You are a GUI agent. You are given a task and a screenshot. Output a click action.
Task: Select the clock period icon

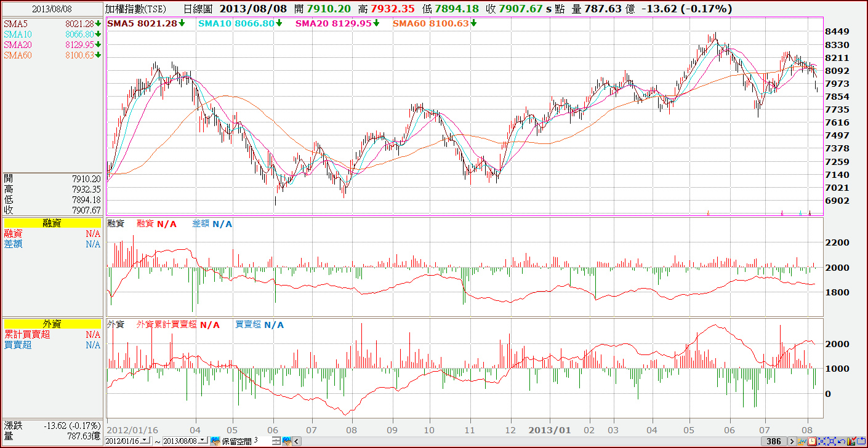point(812,441)
